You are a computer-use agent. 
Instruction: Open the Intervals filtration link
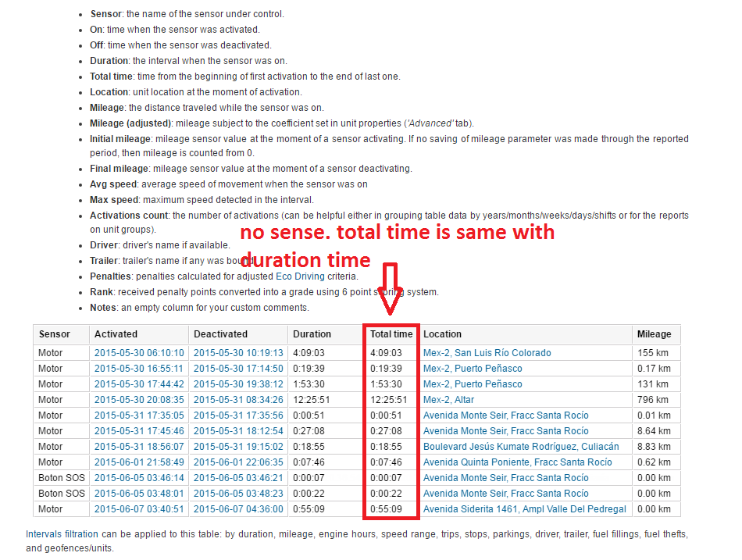(x=62, y=535)
